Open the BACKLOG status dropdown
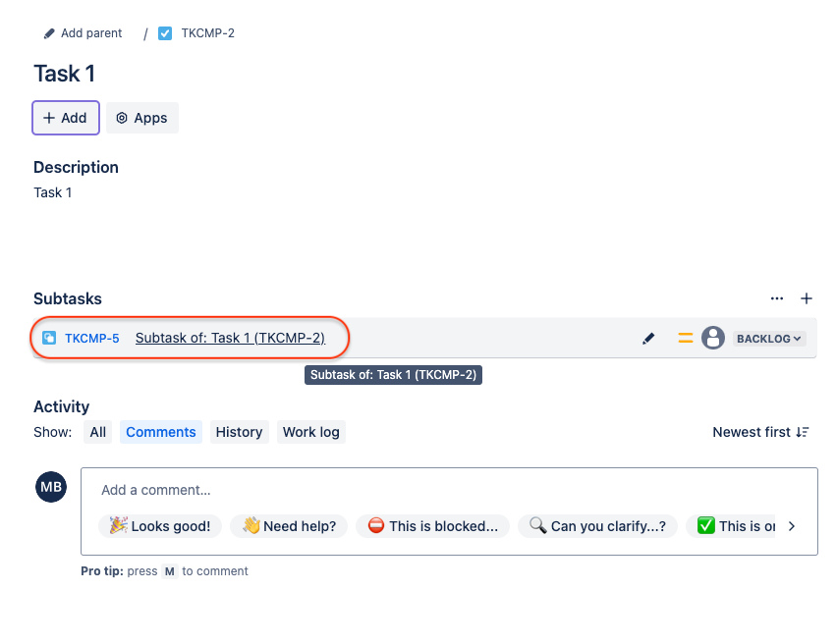 coord(768,338)
